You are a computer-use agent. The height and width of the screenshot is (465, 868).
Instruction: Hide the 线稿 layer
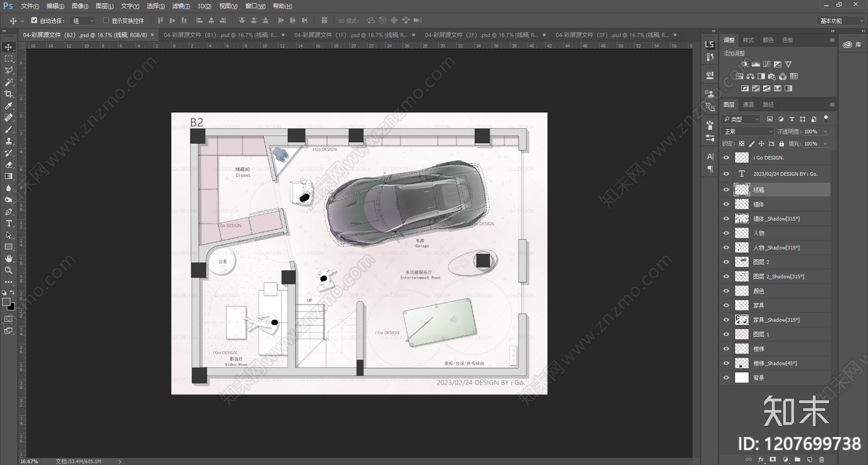point(726,190)
